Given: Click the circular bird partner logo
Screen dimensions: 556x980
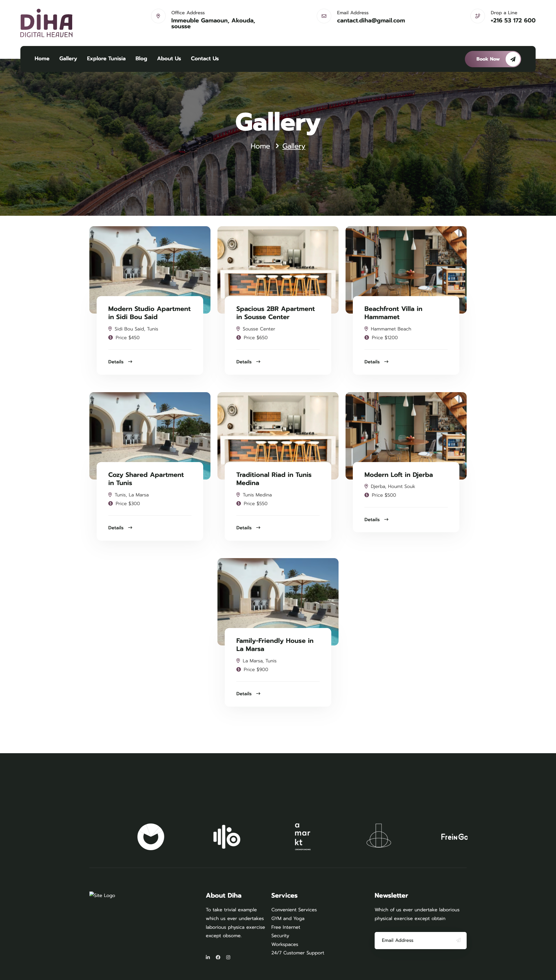Looking at the screenshot, I should coord(151,837).
